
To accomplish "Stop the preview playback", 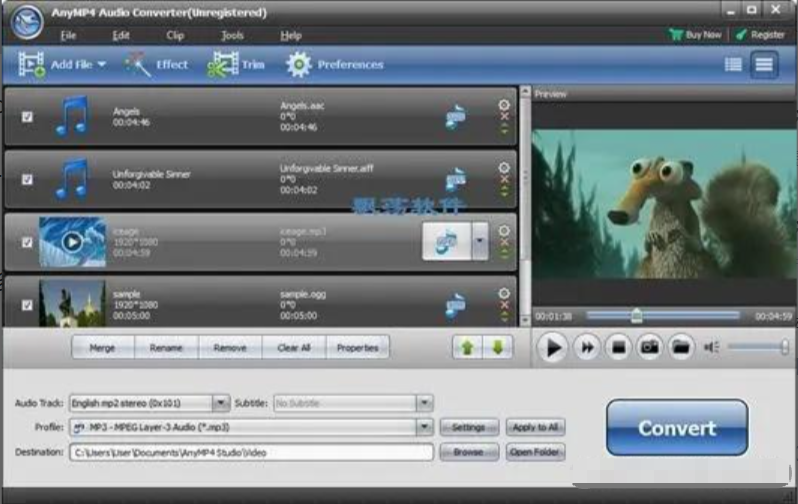I will 618,348.
